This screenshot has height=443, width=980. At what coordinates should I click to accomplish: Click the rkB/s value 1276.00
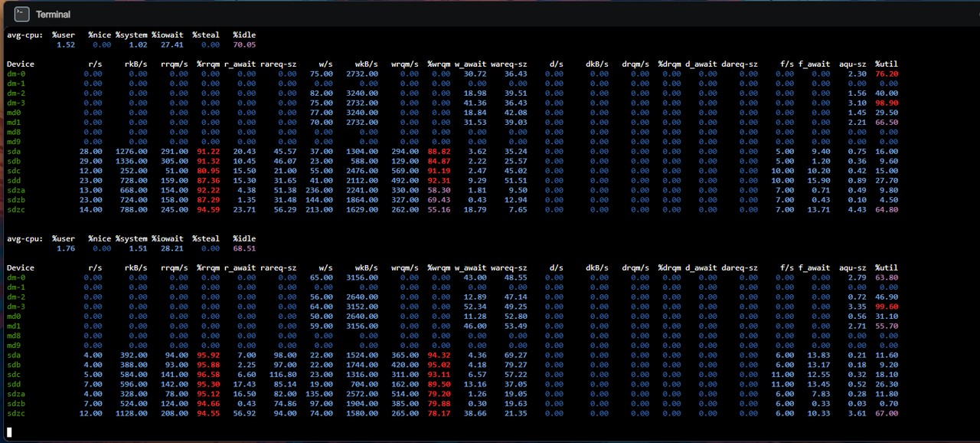(132, 152)
